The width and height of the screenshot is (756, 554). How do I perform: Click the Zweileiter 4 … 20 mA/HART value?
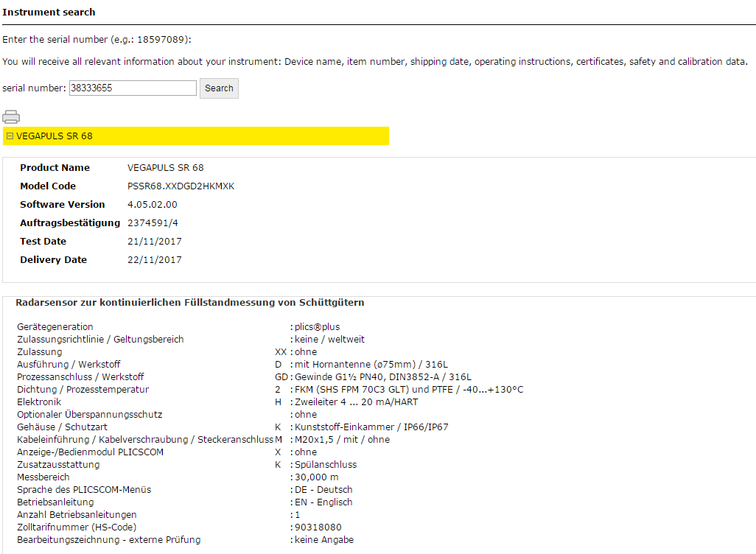(357, 402)
